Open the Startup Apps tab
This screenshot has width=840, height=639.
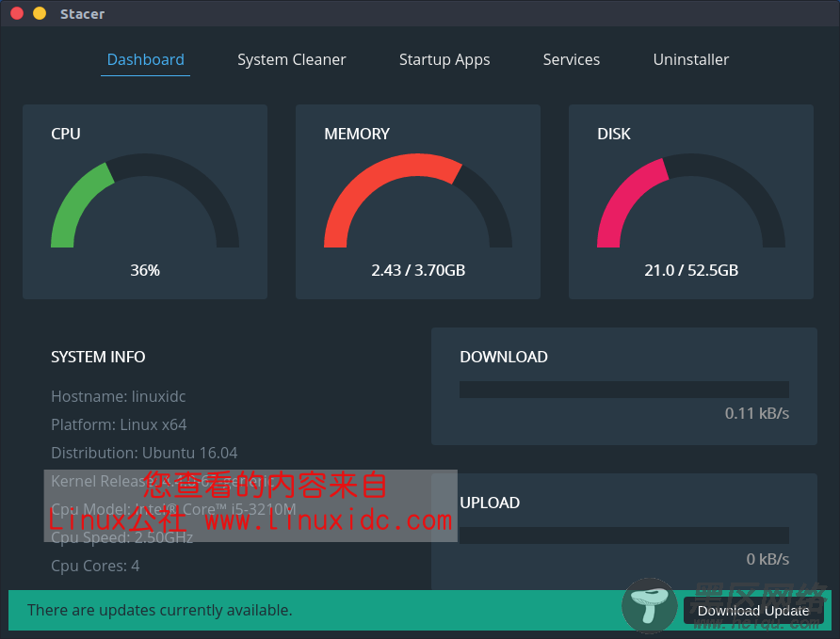coord(444,60)
